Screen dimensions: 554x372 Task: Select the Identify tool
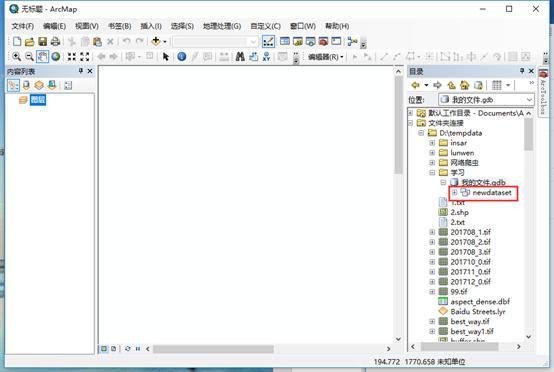pyautogui.click(x=182, y=57)
